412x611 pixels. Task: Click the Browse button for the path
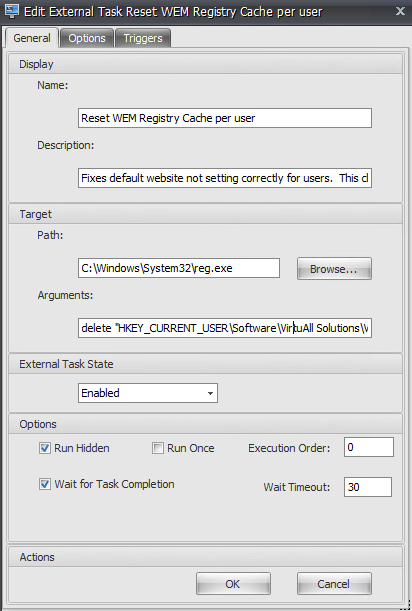pos(334,269)
